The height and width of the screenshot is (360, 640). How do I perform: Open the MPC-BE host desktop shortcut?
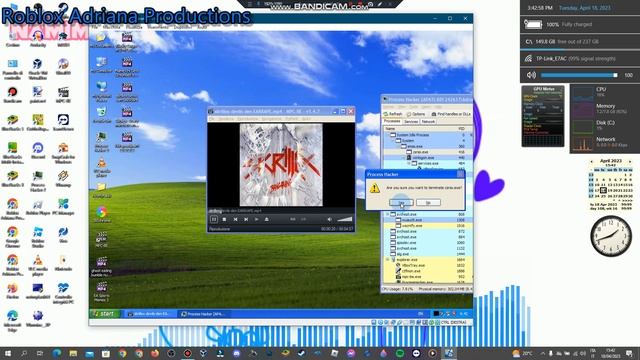coord(63,95)
